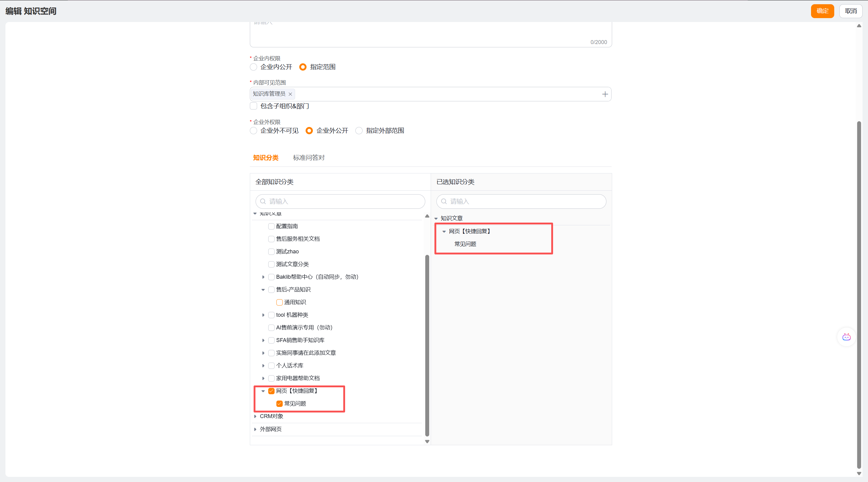The height and width of the screenshot is (482, 868).
Task: Expand the 个人话术库 node
Action: click(263, 366)
